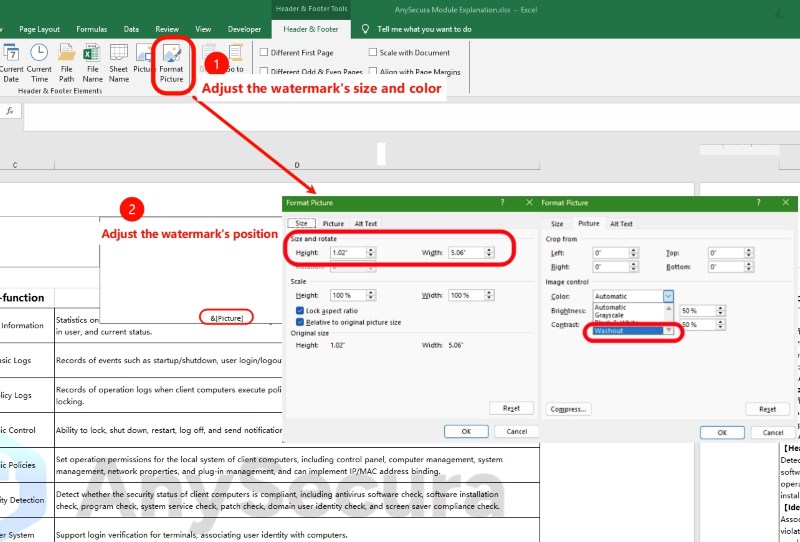Click Tell me what you want to do
The height and width of the screenshot is (542, 800).
click(x=424, y=29)
